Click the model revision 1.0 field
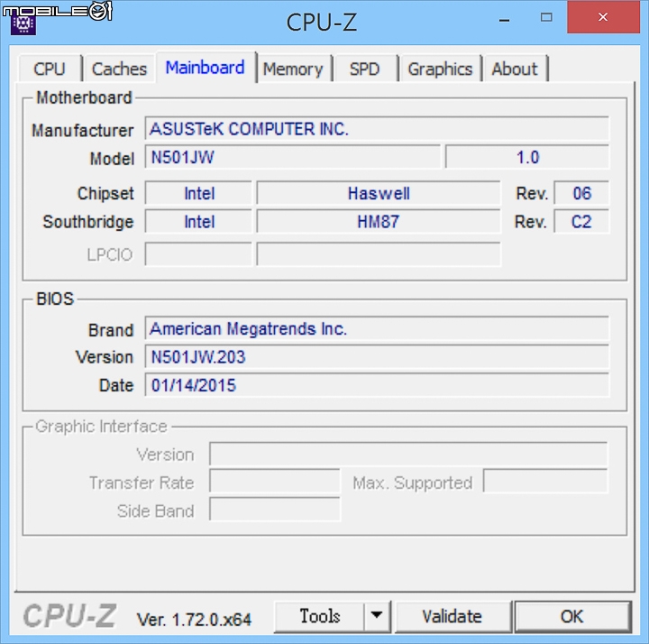The width and height of the screenshot is (649, 644). [x=527, y=157]
